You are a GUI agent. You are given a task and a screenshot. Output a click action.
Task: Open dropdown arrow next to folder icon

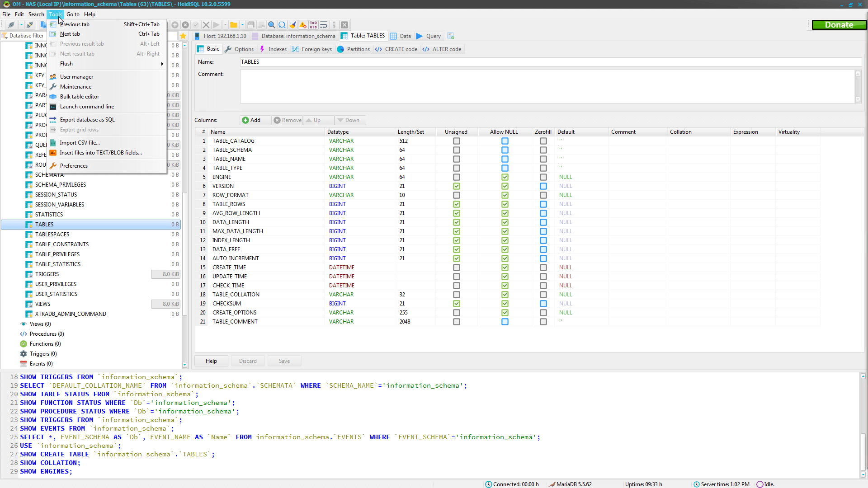[x=242, y=25]
